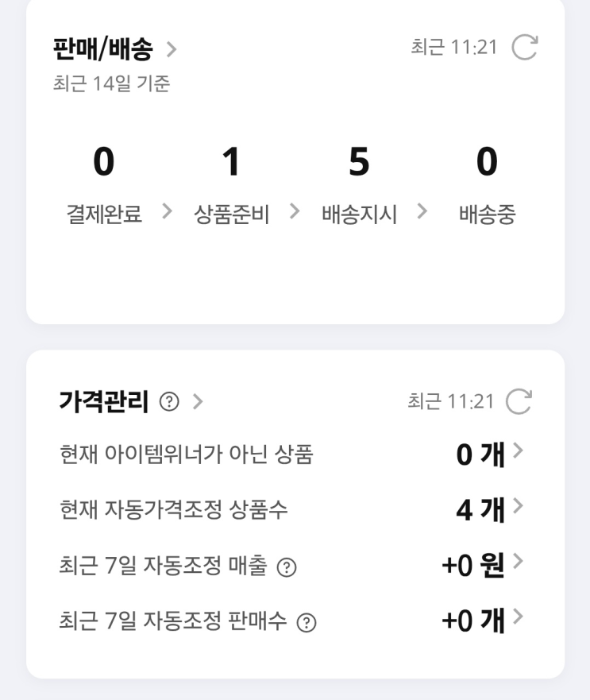
Task: Select 현재 아이템위너가 아닌 상품 label
Action: [x=187, y=454]
